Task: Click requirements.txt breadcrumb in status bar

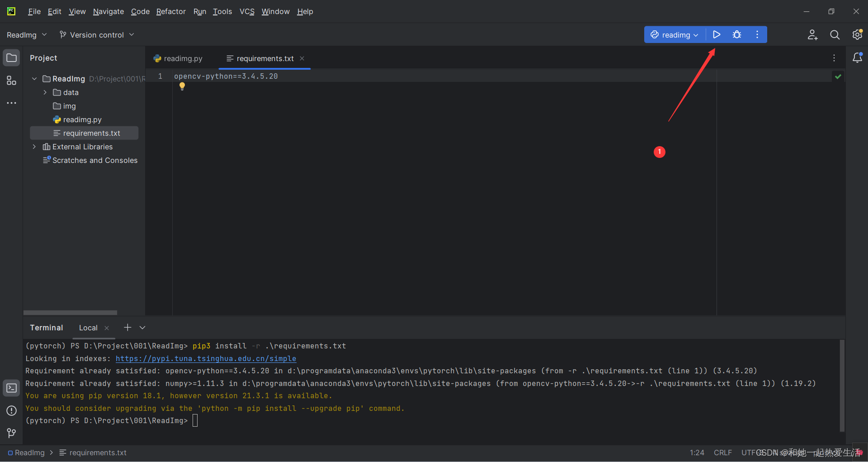Action: click(x=93, y=452)
